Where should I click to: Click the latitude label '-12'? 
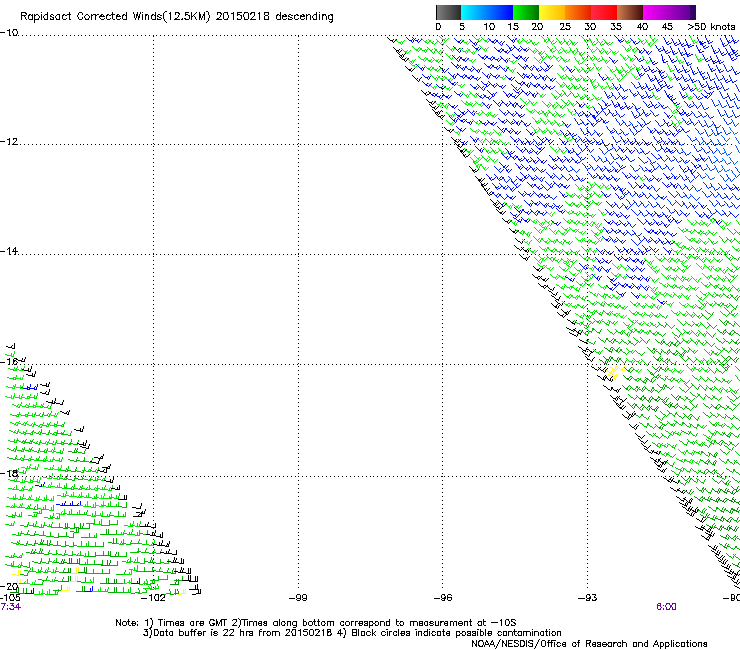click(8, 141)
